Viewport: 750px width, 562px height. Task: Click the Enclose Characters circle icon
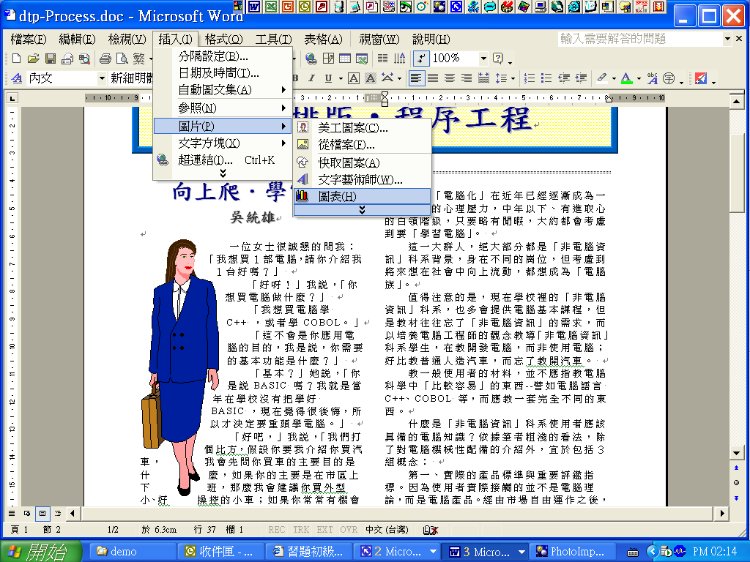pyautogui.click(x=669, y=78)
